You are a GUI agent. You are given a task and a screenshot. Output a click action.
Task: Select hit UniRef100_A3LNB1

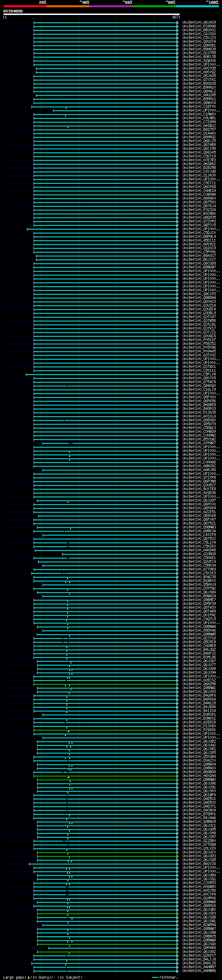(199, 118)
